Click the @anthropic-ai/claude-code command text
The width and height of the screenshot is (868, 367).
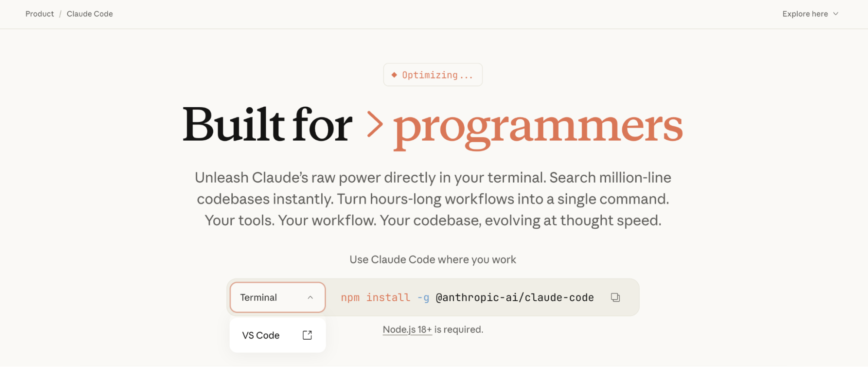(515, 298)
